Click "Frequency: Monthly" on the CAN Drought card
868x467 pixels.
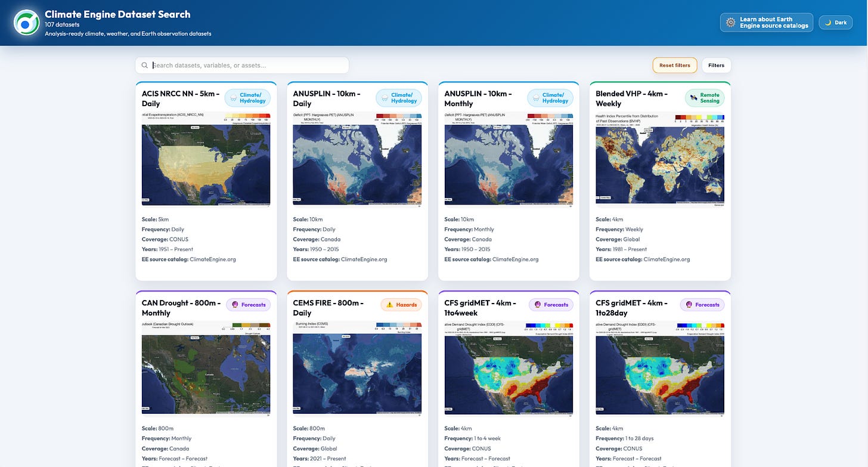(167, 438)
